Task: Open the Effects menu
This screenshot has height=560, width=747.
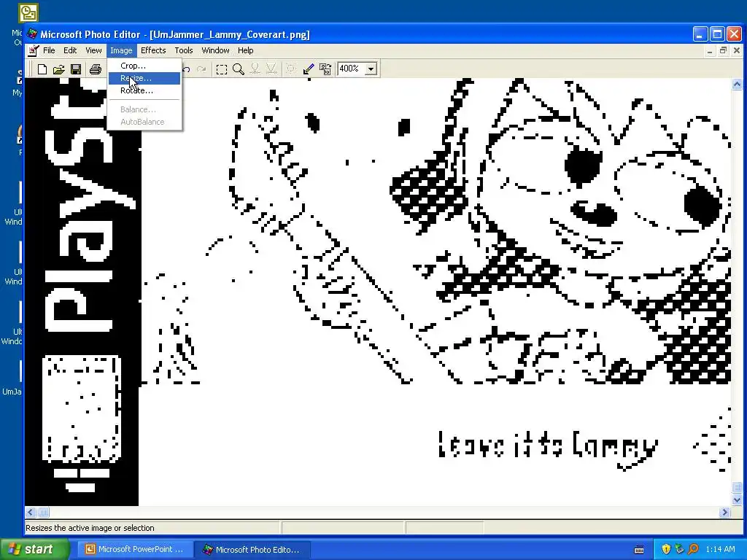Action: tap(153, 50)
